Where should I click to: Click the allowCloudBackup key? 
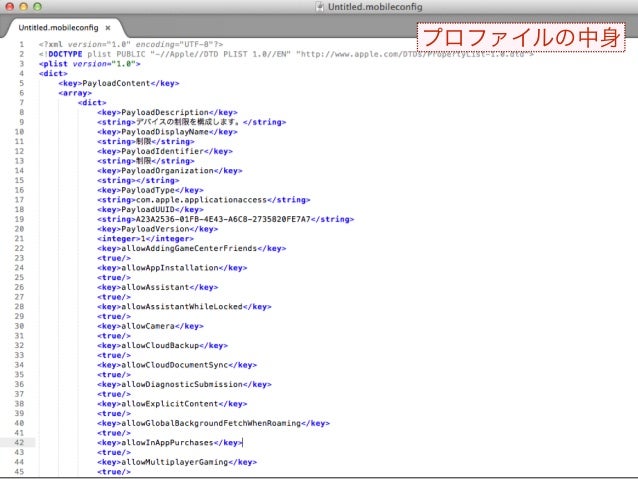pyautogui.click(x=162, y=346)
